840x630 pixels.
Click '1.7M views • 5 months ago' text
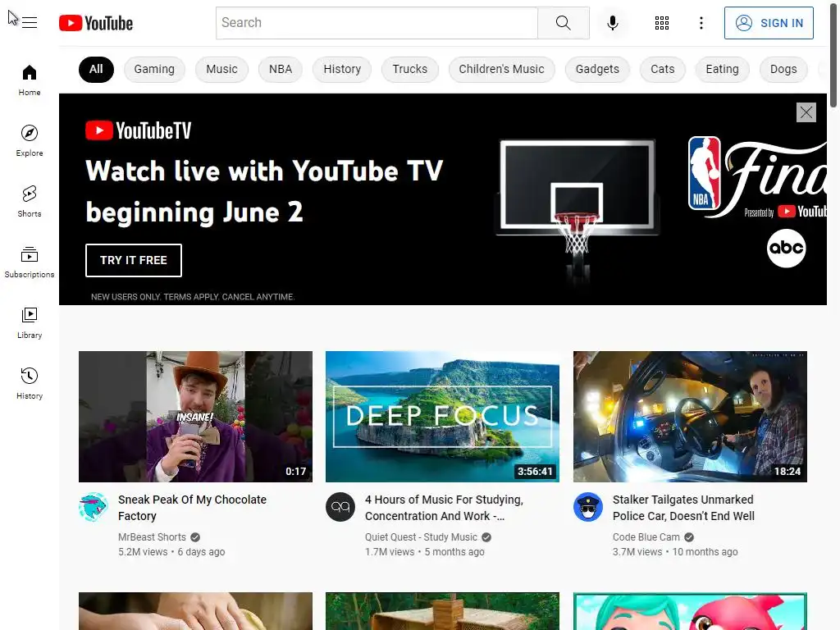tap(425, 552)
